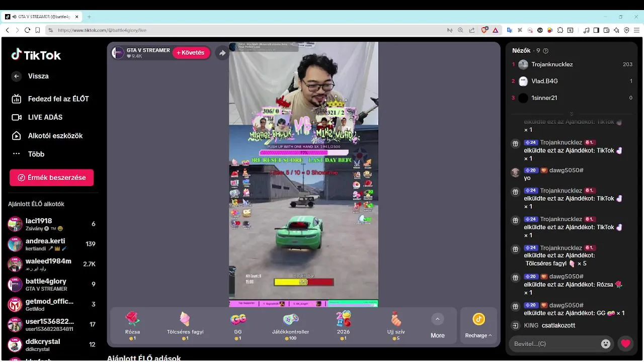Open waleed1984m live stream
644x362 pixels.
pyautogui.click(x=51, y=264)
